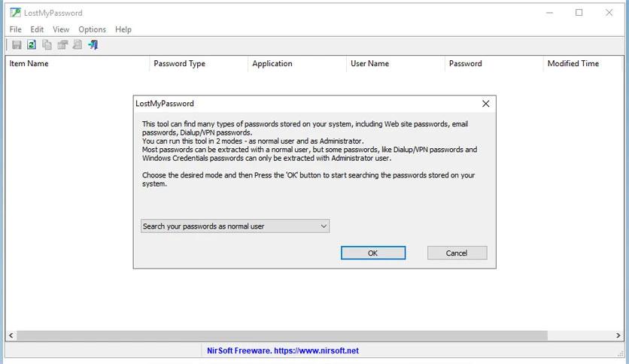Click the Find document toolbar icon
Screen dimensions: 629x364
[77, 45]
